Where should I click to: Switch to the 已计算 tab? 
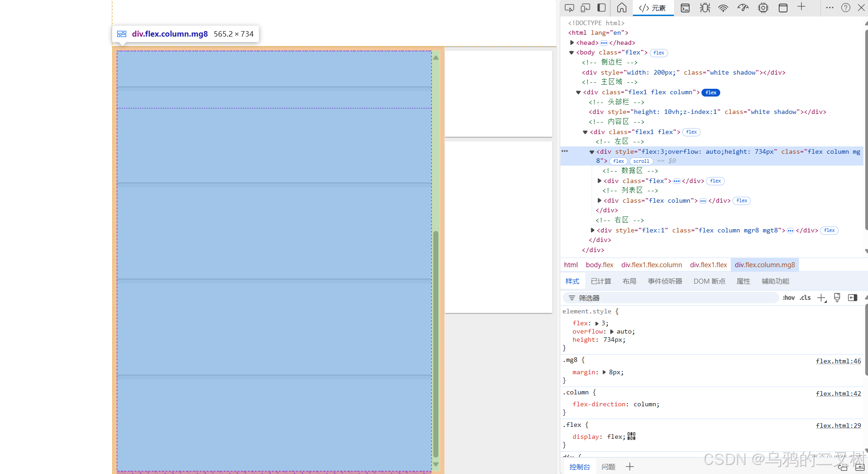click(x=600, y=281)
